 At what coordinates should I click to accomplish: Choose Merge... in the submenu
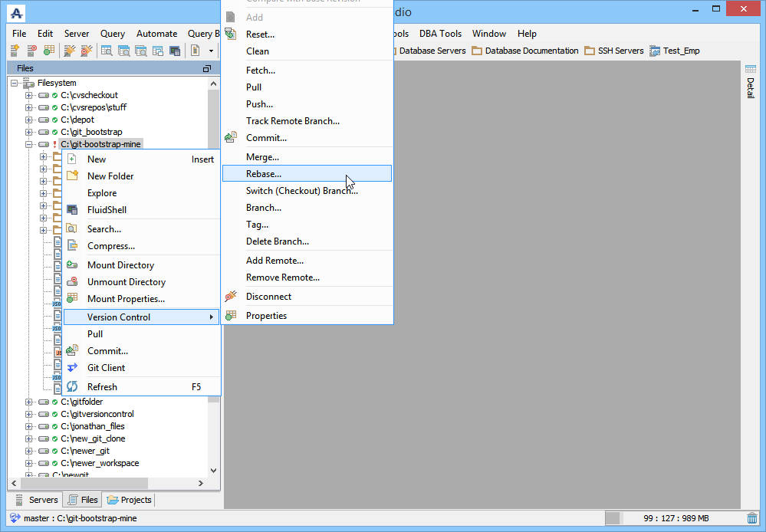coord(307,157)
